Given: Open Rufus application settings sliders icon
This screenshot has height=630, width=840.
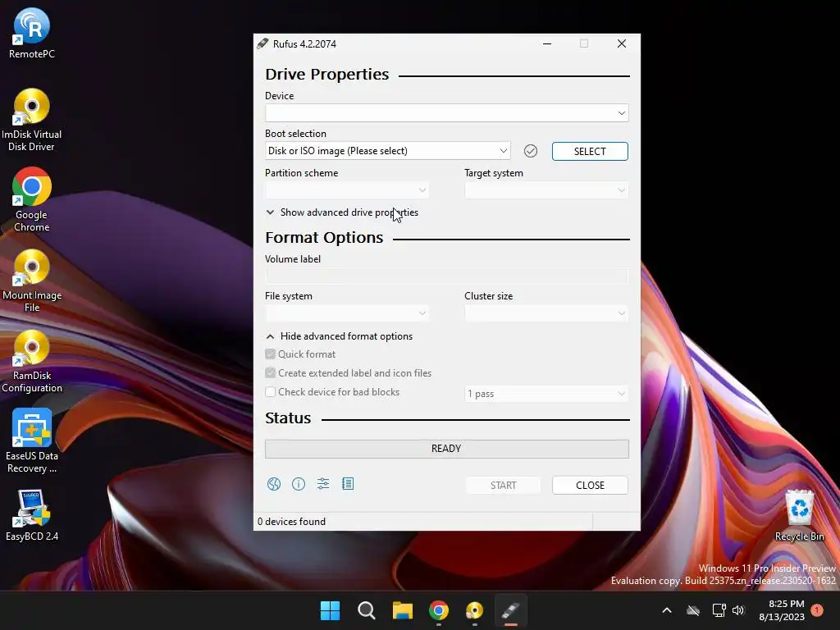Looking at the screenshot, I should click(323, 484).
